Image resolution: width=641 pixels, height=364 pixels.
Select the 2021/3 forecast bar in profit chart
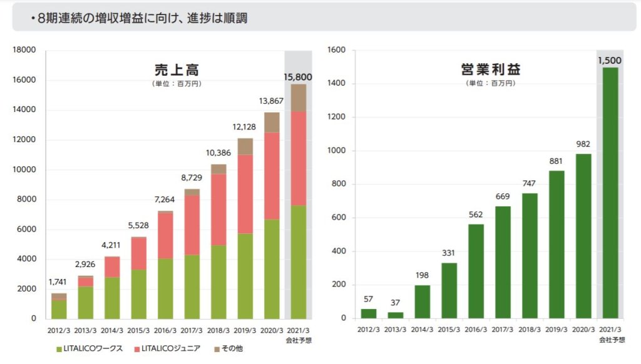click(610, 193)
